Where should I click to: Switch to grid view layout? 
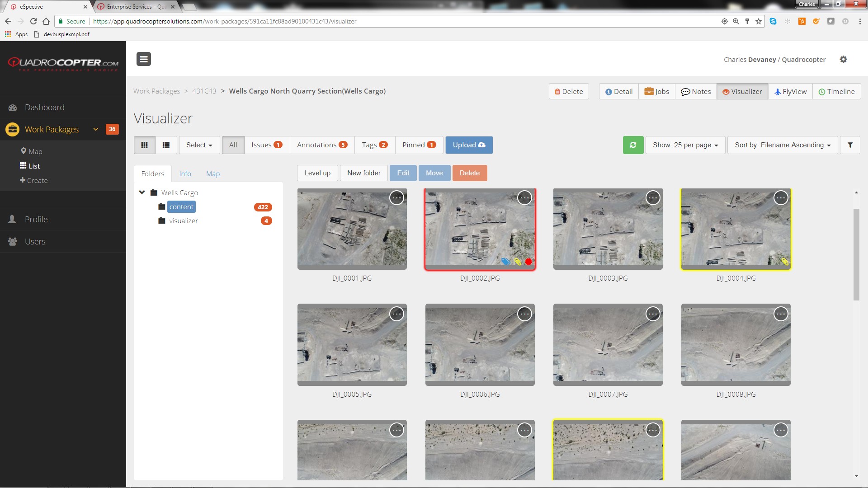(x=145, y=145)
